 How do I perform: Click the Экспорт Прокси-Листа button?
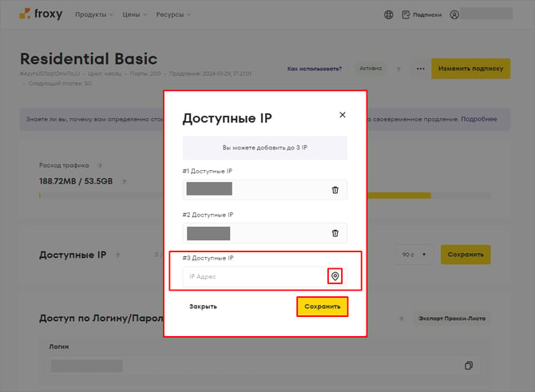(452, 319)
